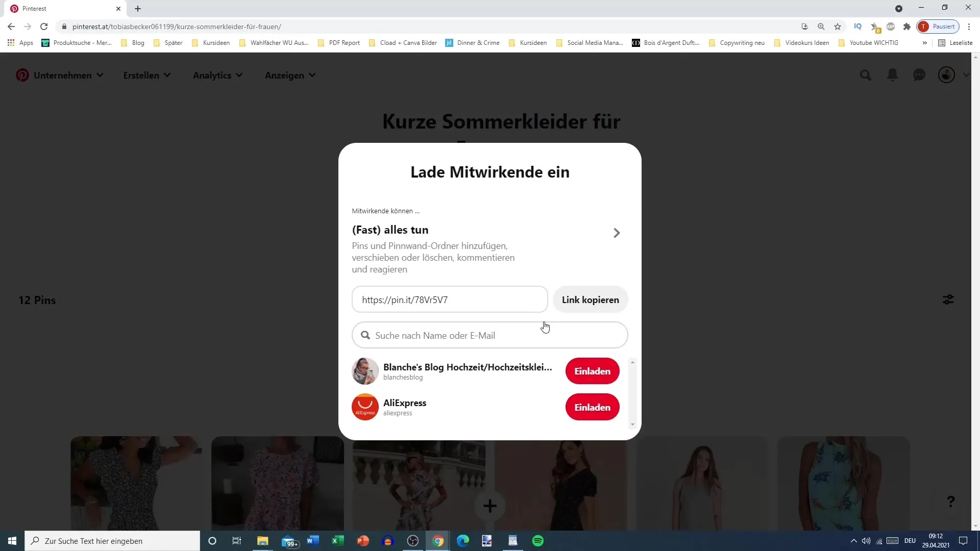980x551 pixels.
Task: Click the Link kopieren button
Action: pos(591,299)
